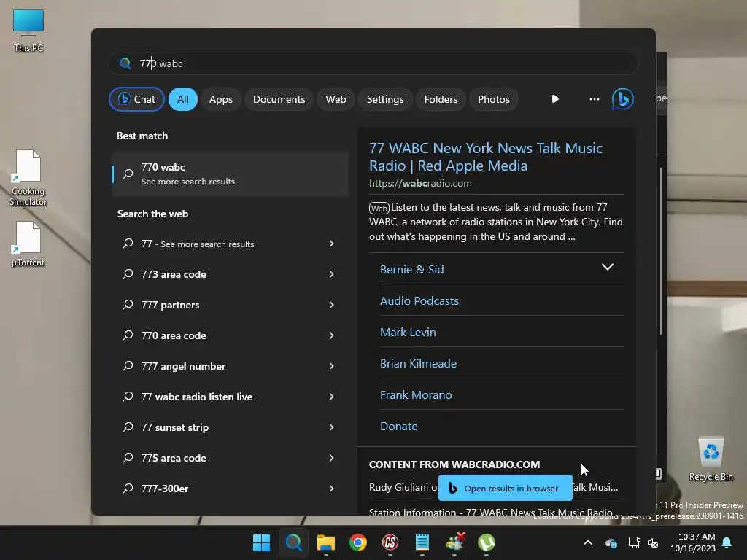The image size is (747, 560).
Task: Open Notepad icon in taskbar
Action: pos(422,542)
